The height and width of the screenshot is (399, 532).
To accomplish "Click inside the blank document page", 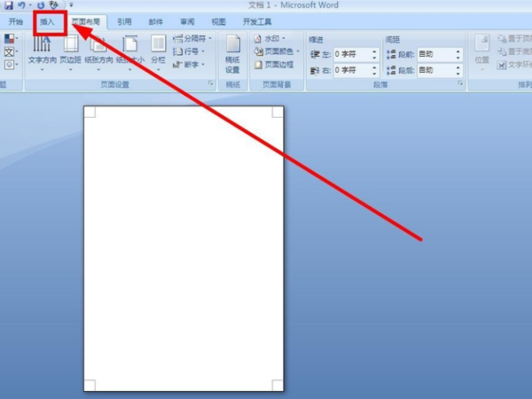I will (184, 248).
